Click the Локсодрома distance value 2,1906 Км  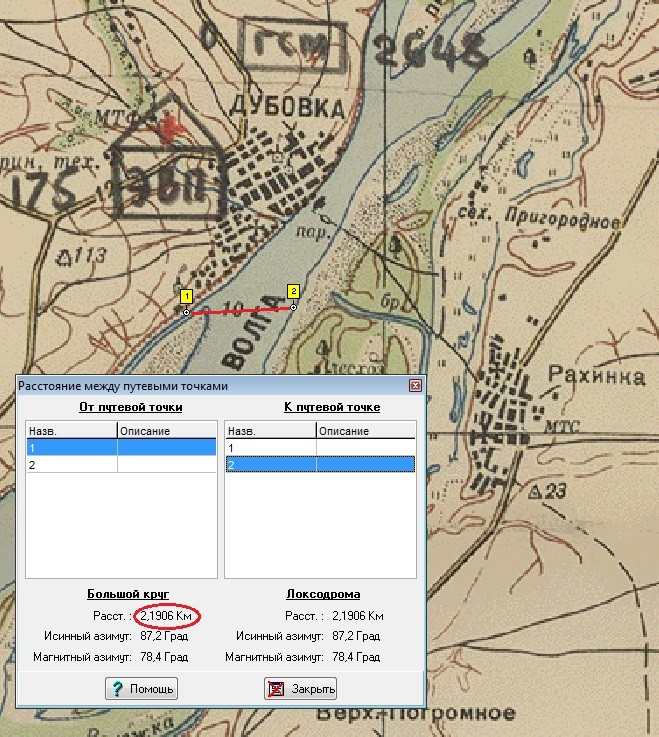pos(358,616)
